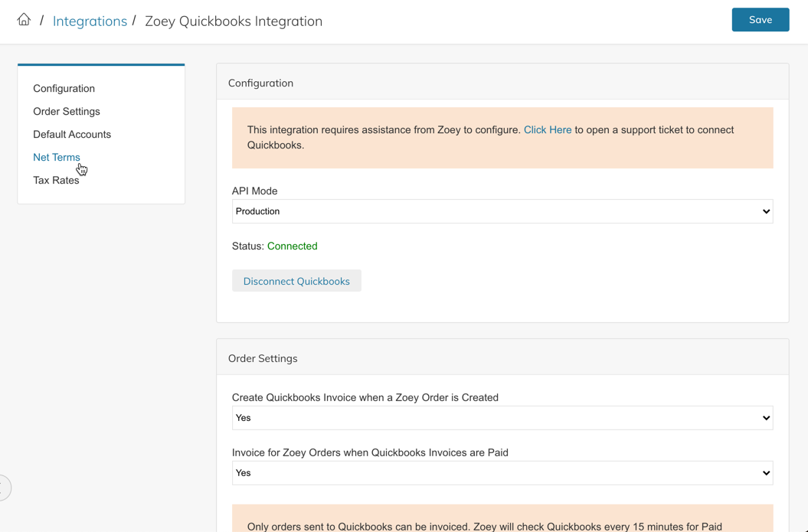Expand the collapsed side panel handle
This screenshot has width=808, height=532.
point(4,488)
